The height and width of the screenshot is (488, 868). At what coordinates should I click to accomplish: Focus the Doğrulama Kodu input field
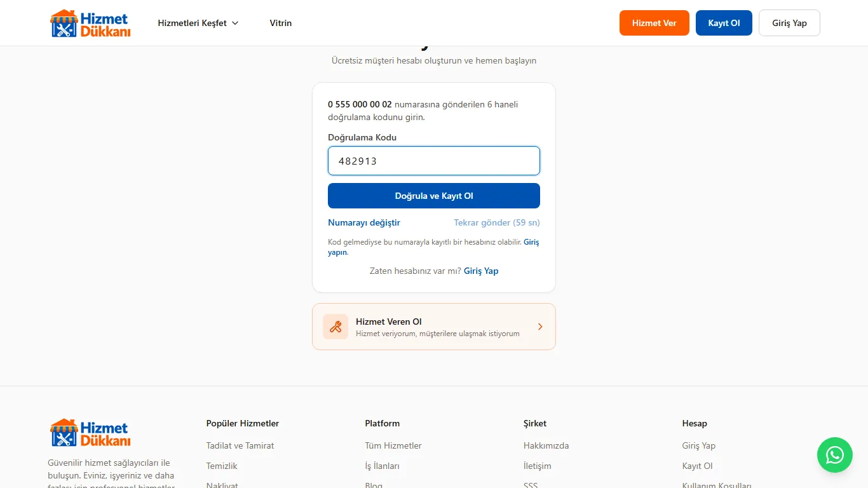tap(434, 161)
